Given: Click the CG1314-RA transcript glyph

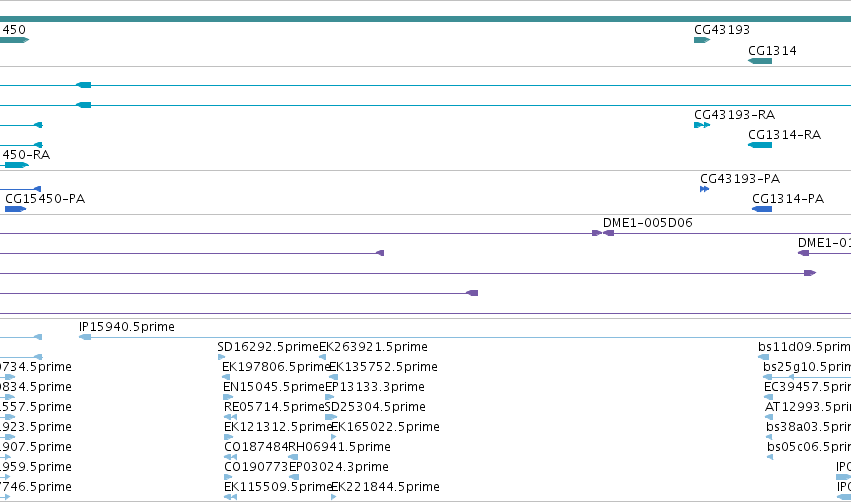Looking at the screenshot, I should [x=760, y=145].
